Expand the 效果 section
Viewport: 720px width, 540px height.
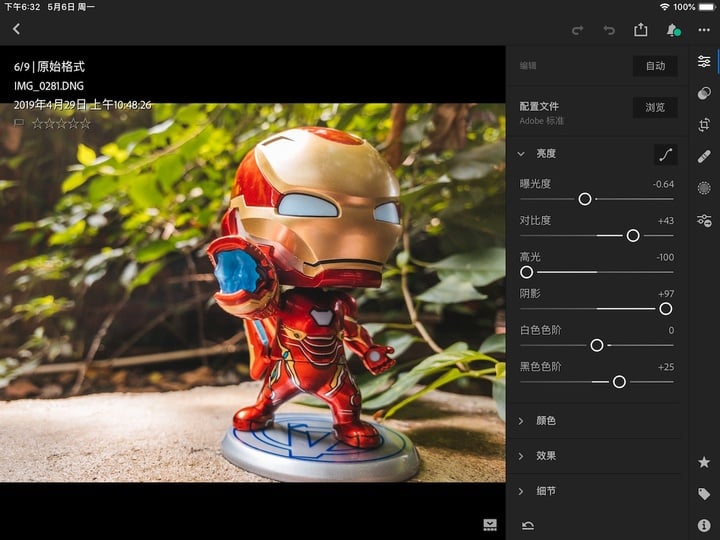521,456
